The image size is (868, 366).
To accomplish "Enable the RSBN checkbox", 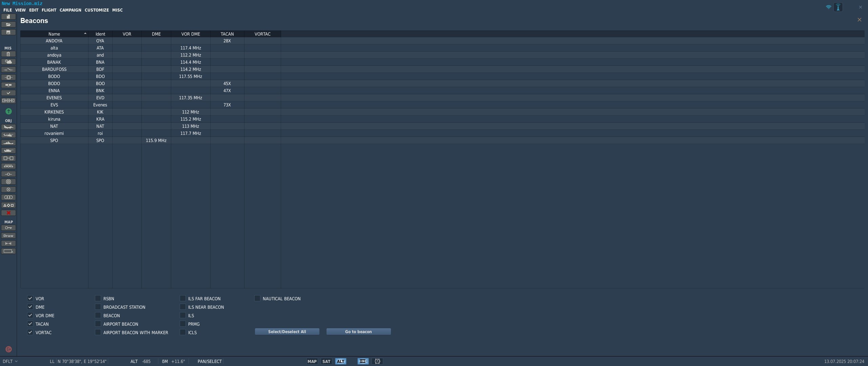I will pyautogui.click(x=98, y=298).
